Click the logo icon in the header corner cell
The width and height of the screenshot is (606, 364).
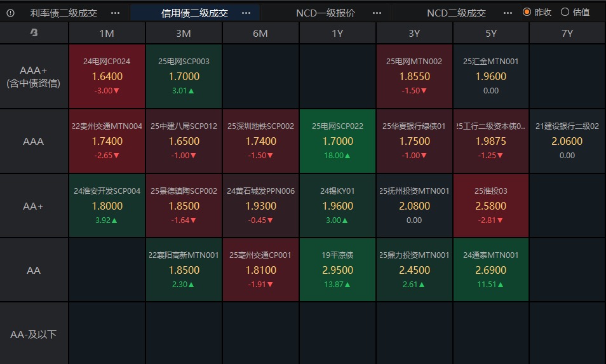[x=34, y=33]
